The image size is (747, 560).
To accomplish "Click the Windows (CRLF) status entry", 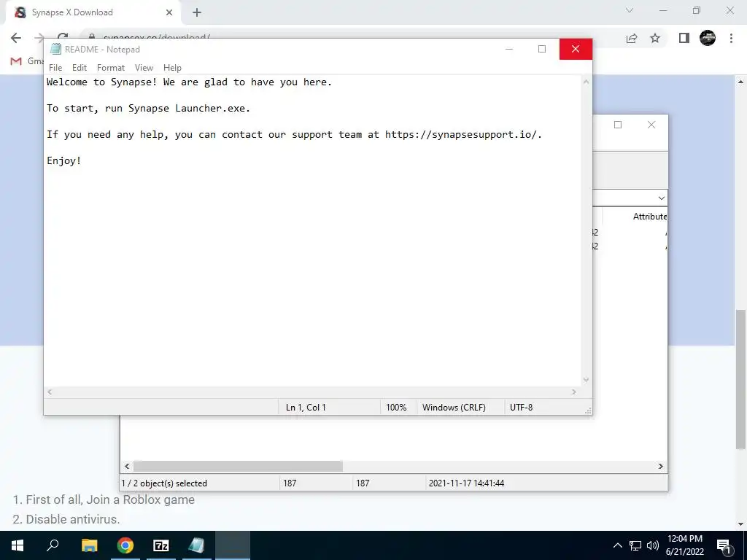I will [454, 407].
